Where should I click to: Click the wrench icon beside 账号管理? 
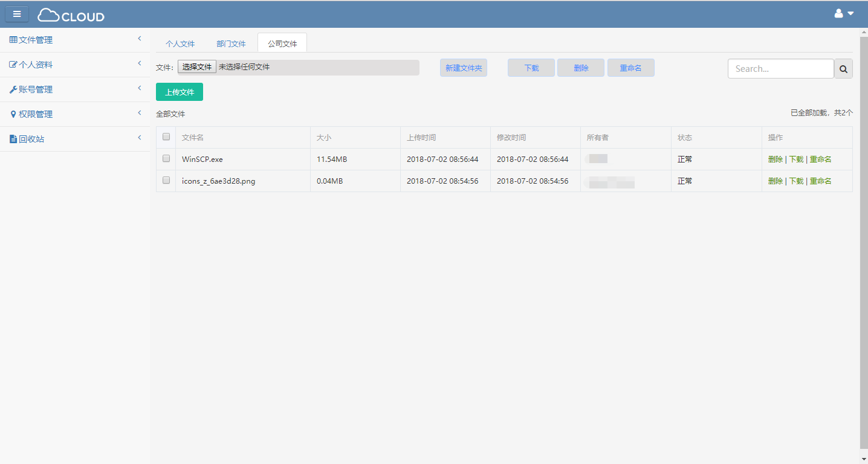[x=13, y=89]
